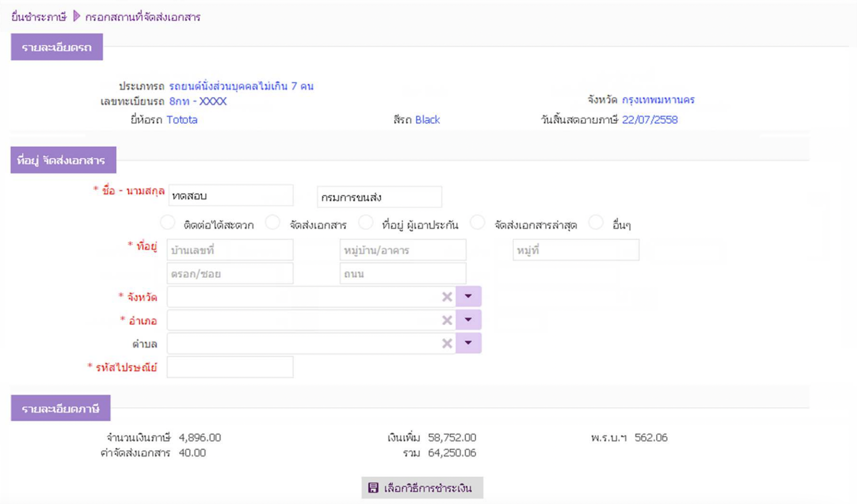Open the จังหวัด dropdown list

(468, 296)
